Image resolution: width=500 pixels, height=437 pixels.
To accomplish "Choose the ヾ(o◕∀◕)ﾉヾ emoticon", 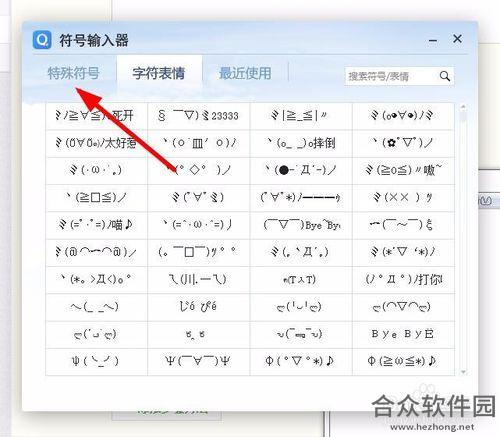I will (x=403, y=116).
